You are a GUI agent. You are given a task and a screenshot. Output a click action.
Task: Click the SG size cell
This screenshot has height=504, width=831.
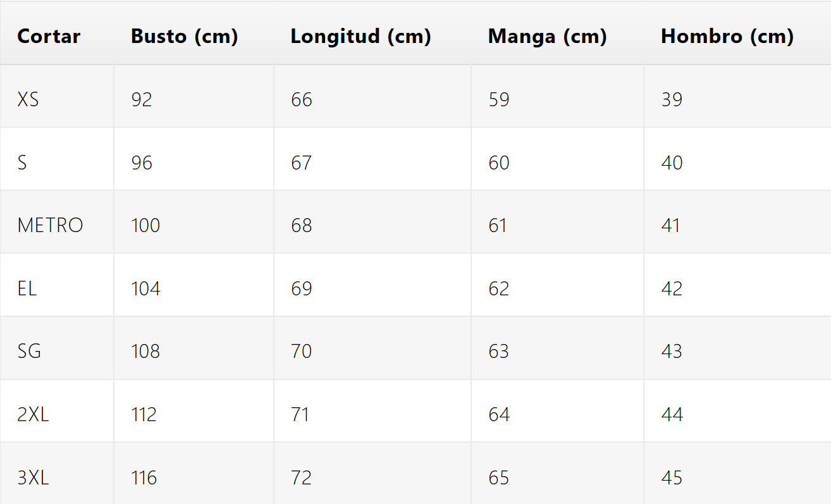(29, 352)
